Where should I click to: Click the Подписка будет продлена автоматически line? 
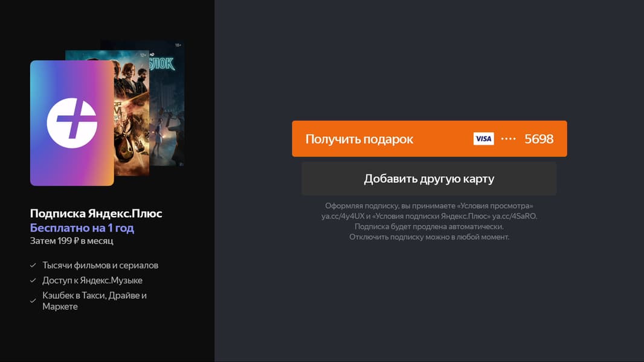(429, 226)
